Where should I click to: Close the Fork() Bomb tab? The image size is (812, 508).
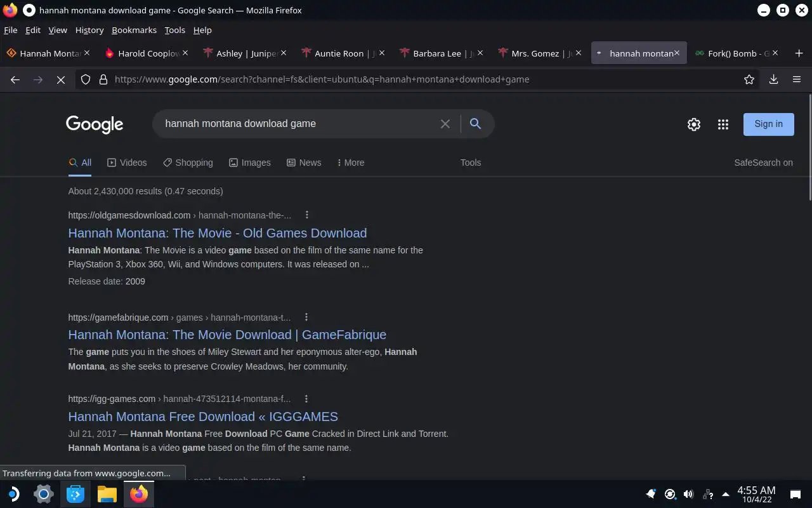pos(775,53)
